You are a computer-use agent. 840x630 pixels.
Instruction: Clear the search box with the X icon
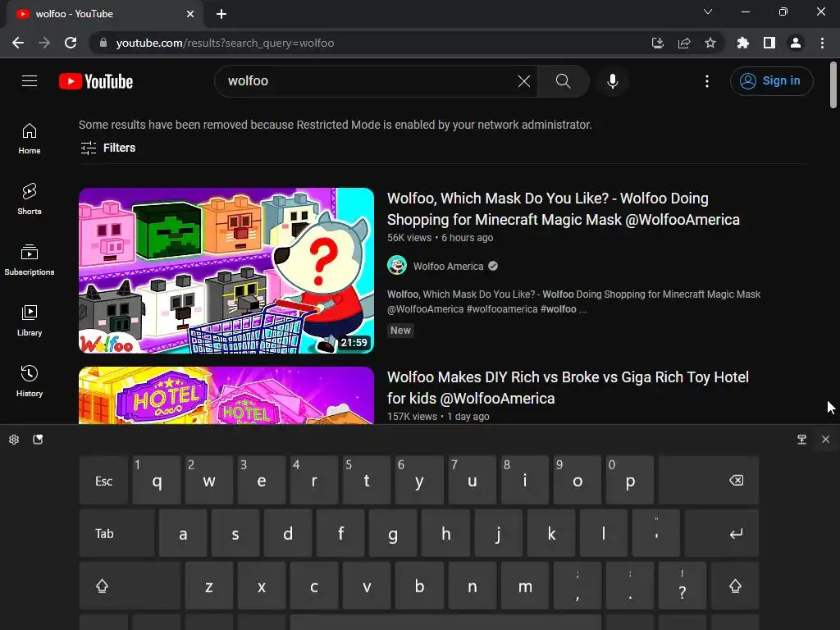click(524, 81)
